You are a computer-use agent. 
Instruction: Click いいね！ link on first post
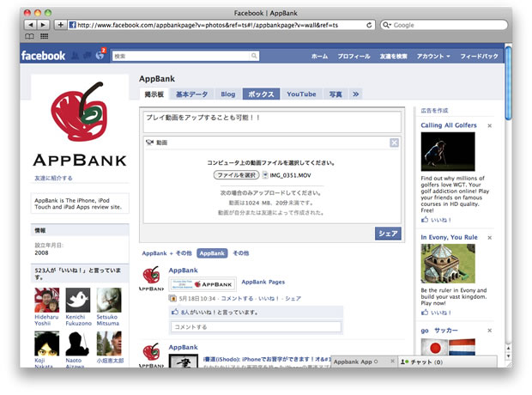pyautogui.click(x=269, y=299)
